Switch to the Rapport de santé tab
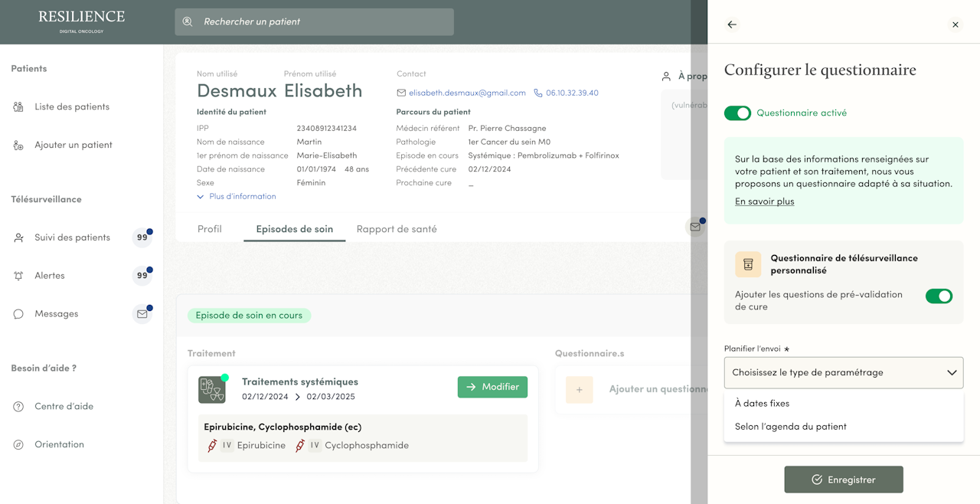The height and width of the screenshot is (504, 980). 397,229
